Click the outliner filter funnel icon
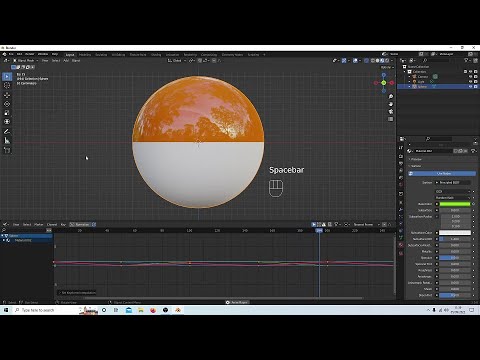The width and height of the screenshot is (480, 360). coord(466,60)
